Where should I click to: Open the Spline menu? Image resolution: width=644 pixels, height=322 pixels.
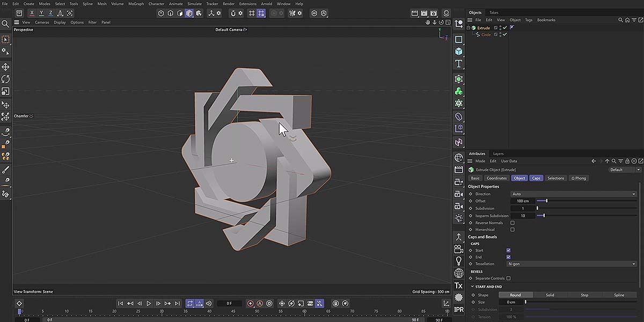tap(87, 4)
